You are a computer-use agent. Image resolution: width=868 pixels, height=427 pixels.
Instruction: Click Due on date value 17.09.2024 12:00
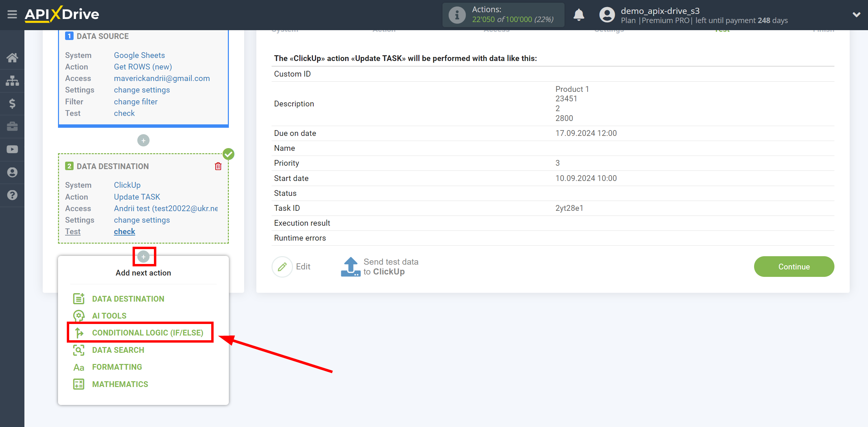(586, 133)
